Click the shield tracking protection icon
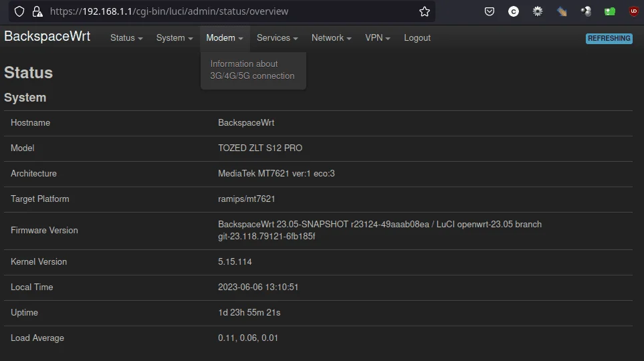Screen dimensions: 644x361 [x=19, y=11]
